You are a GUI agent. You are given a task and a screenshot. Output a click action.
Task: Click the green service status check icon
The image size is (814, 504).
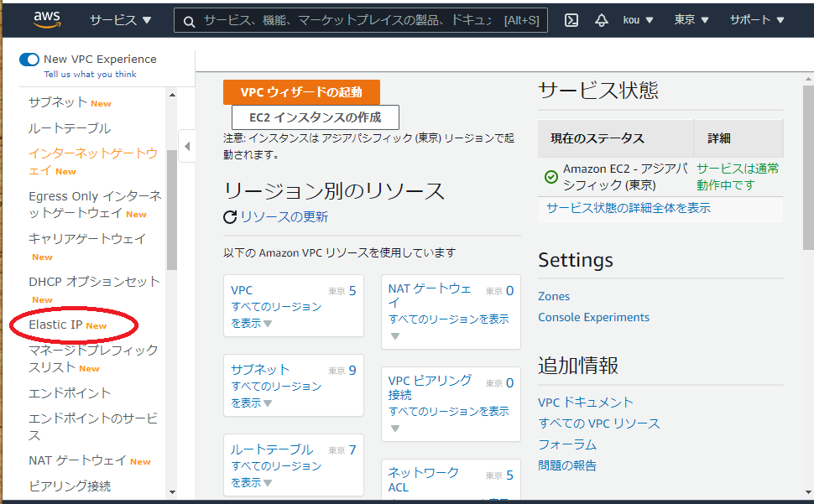click(550, 177)
